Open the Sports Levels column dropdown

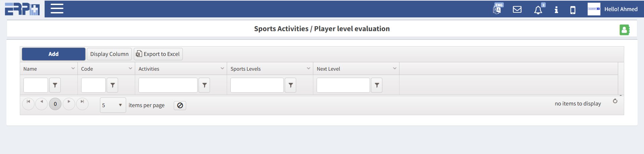308,69
